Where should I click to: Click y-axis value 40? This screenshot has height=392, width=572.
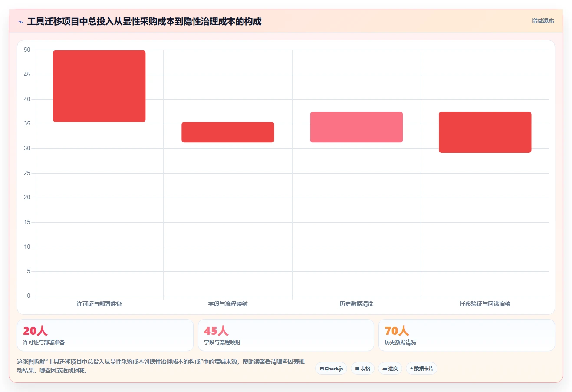pos(27,99)
